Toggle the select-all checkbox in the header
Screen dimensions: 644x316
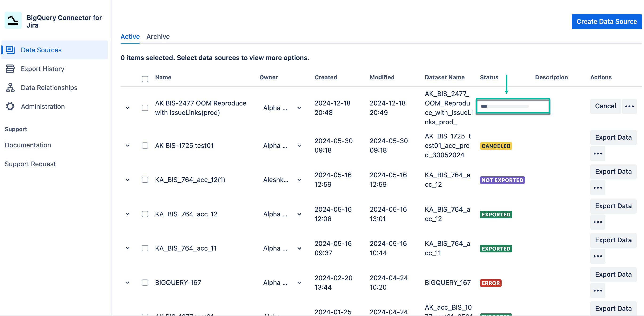145,79
